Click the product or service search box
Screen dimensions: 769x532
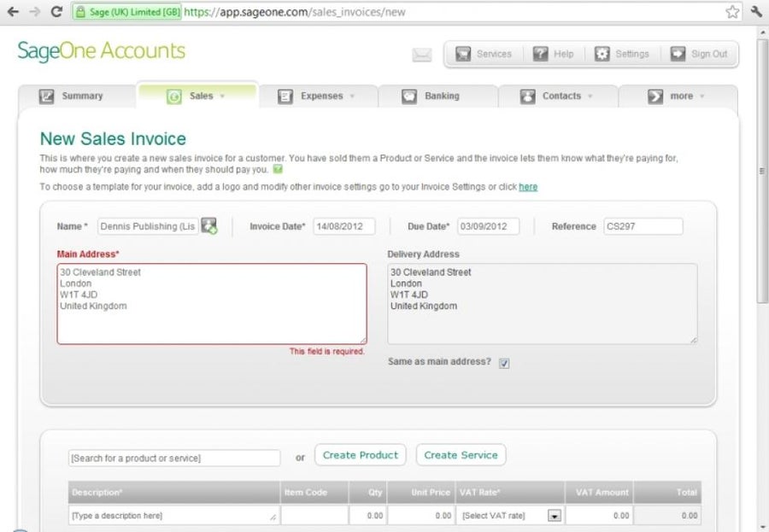174,458
